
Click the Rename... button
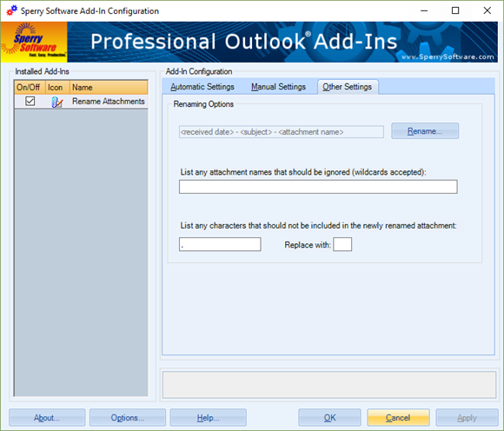(425, 131)
